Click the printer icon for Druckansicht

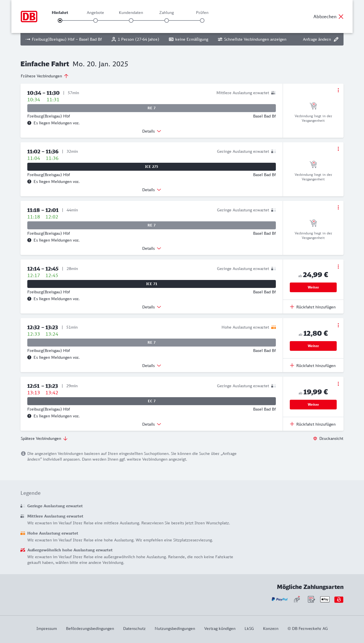pyautogui.click(x=315, y=438)
